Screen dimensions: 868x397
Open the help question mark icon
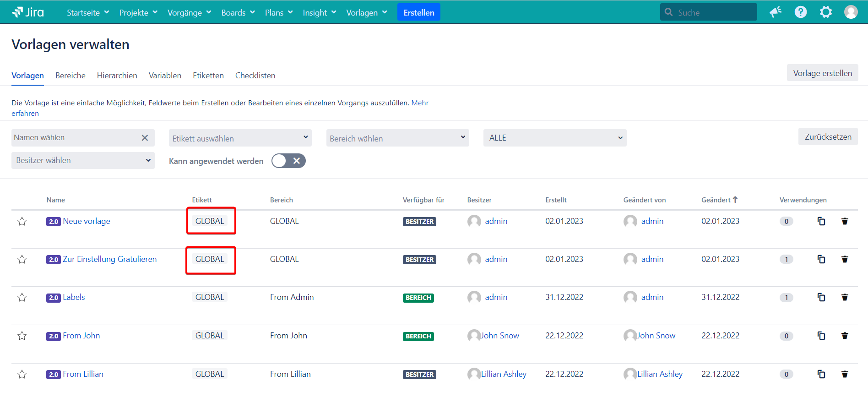click(x=800, y=12)
